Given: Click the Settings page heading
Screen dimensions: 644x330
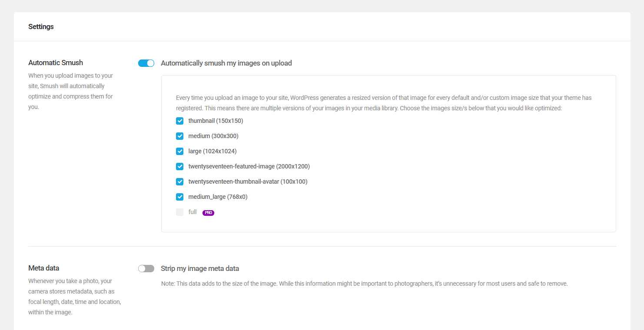Looking at the screenshot, I should (x=40, y=26).
